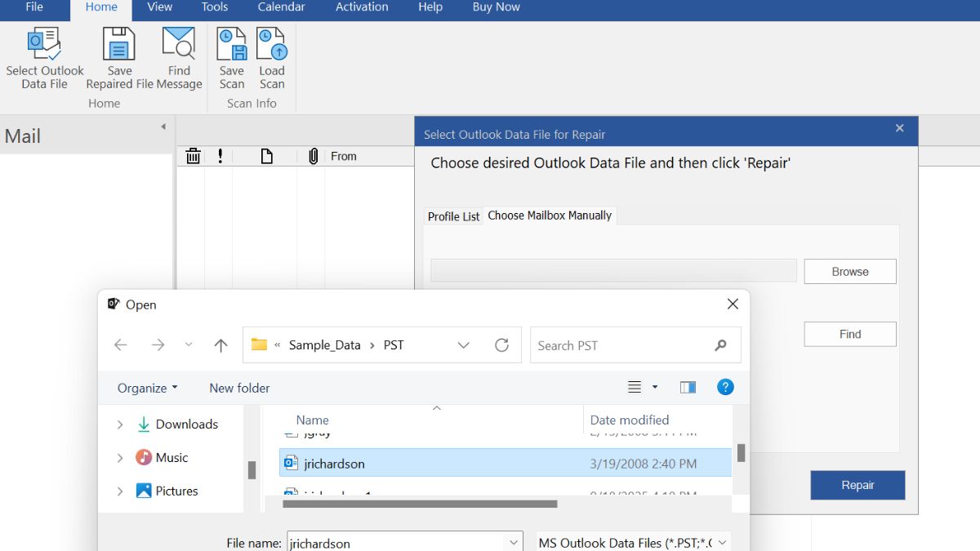This screenshot has height=551, width=980.
Task: Click the Save Repaired File icon
Action: [119, 43]
